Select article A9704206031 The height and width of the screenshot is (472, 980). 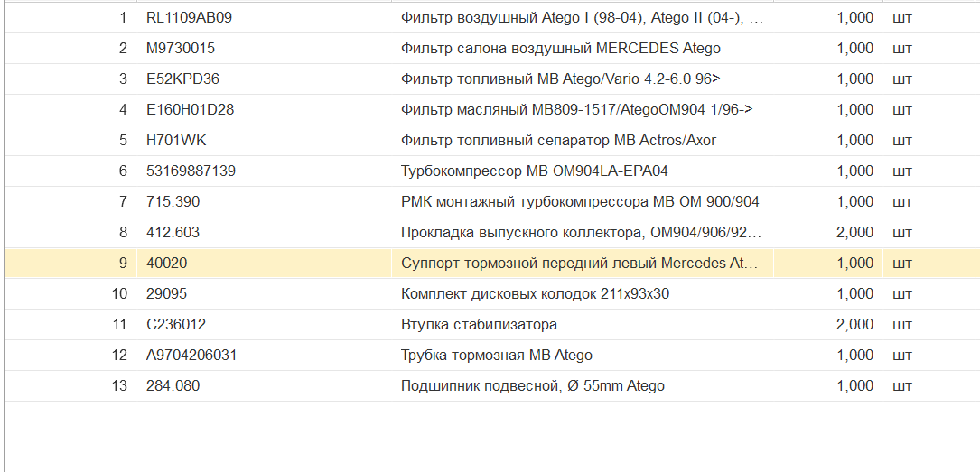click(191, 355)
